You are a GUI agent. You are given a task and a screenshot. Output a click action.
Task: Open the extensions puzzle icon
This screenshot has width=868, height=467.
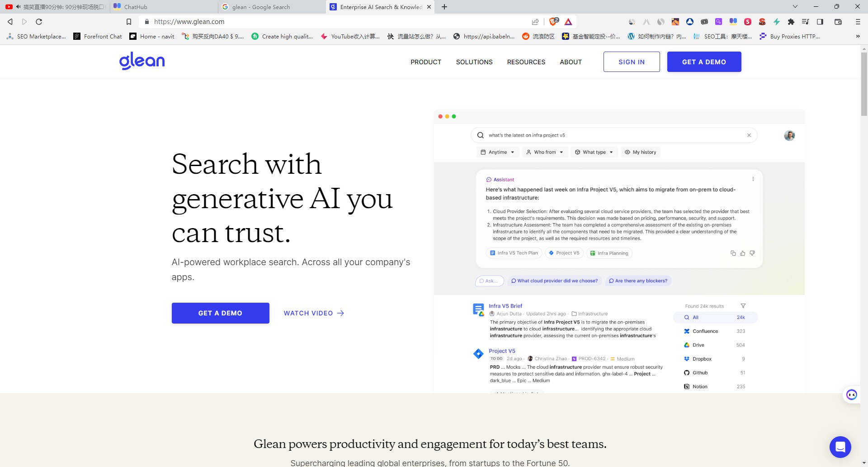[x=791, y=22]
